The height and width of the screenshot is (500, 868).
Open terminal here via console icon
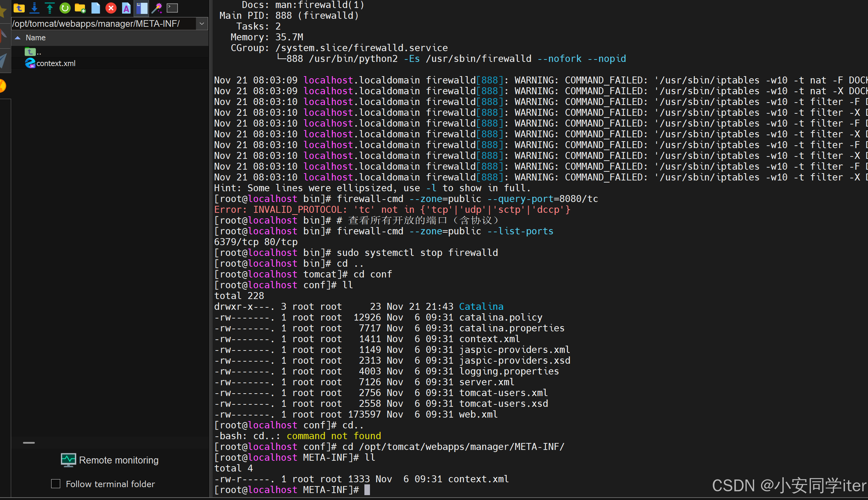[172, 8]
